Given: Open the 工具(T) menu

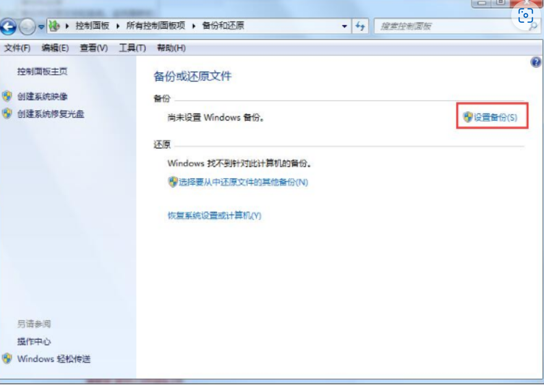Looking at the screenshot, I should 132,48.
